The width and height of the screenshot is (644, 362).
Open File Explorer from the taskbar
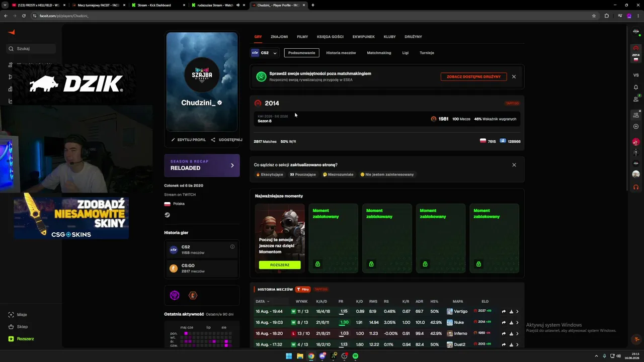(300, 356)
